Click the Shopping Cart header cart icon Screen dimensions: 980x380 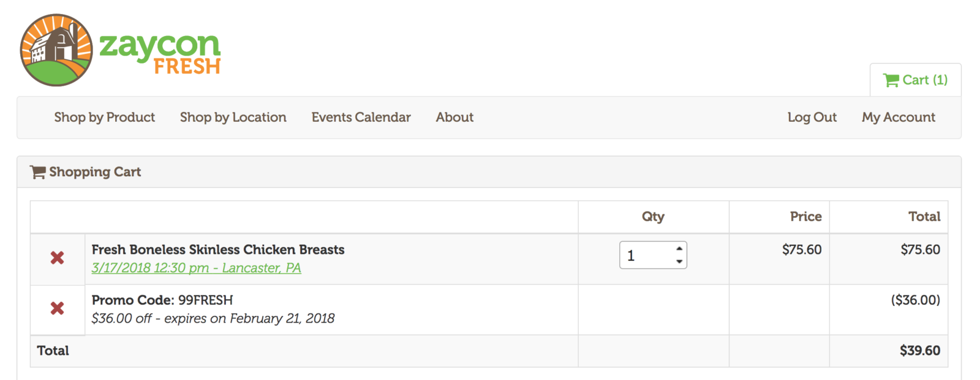(x=37, y=173)
